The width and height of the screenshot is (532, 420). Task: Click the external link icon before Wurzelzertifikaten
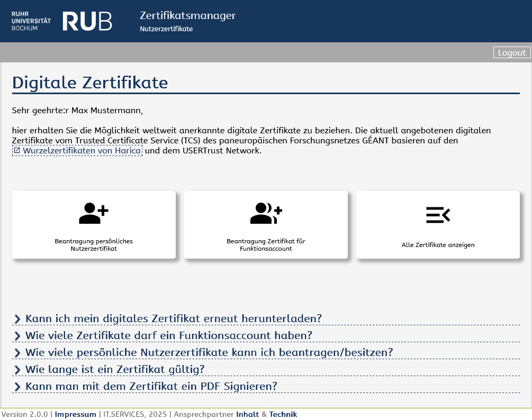pyautogui.click(x=17, y=151)
